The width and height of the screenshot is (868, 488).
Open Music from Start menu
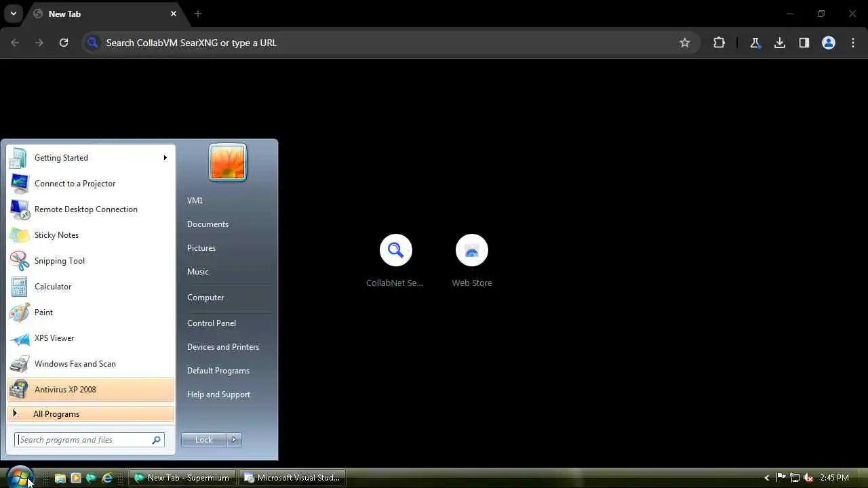pos(198,272)
